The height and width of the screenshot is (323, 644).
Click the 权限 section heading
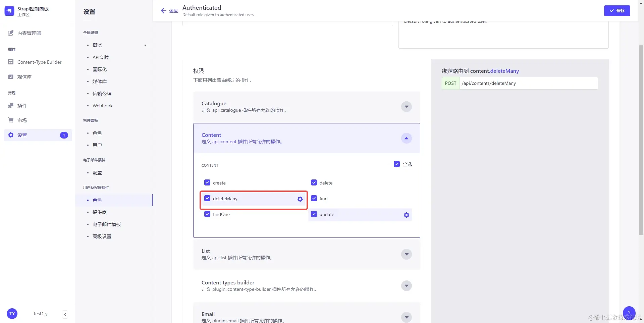pos(199,71)
